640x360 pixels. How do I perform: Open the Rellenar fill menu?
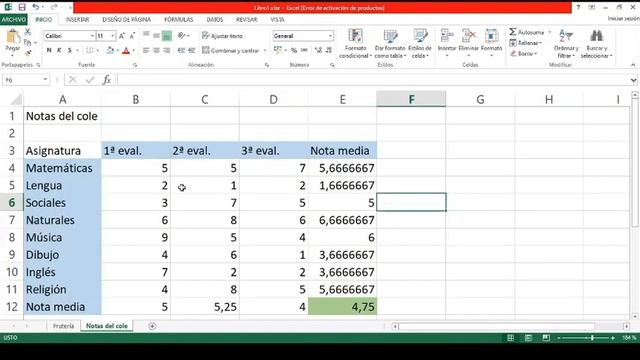[x=526, y=43]
